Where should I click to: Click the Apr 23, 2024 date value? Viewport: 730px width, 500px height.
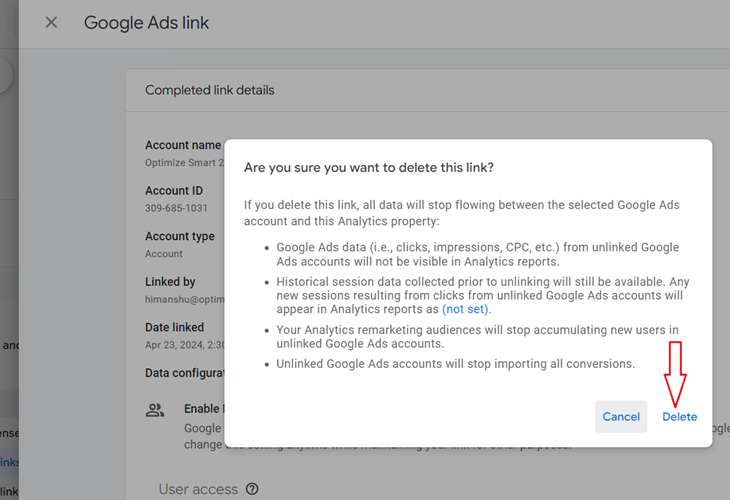click(185, 345)
